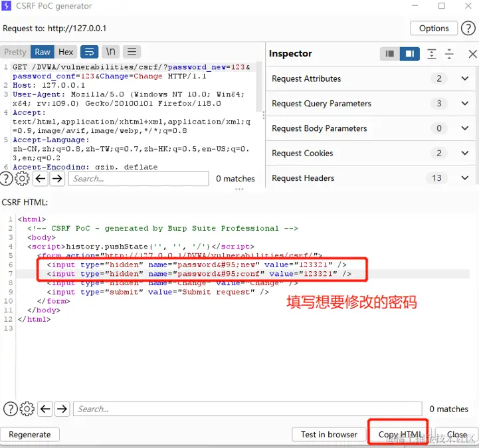Click Test in browser button

(329, 434)
